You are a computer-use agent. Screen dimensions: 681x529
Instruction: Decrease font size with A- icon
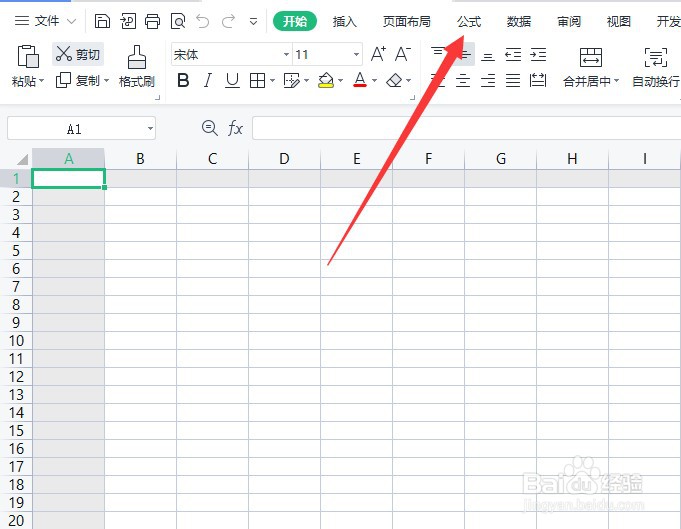pyautogui.click(x=403, y=54)
